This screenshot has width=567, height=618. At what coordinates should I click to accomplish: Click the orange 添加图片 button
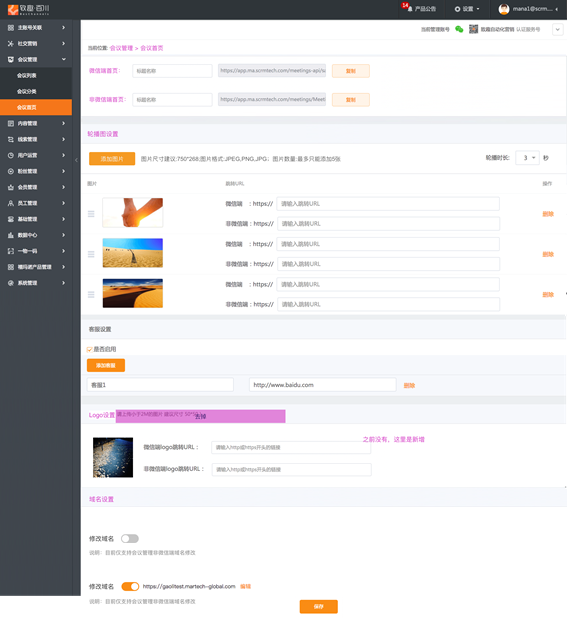click(112, 158)
